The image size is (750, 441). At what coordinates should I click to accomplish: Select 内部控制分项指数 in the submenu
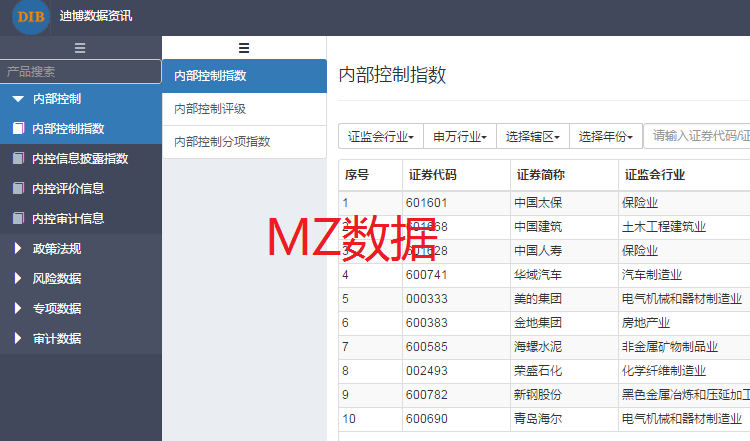pyautogui.click(x=244, y=142)
